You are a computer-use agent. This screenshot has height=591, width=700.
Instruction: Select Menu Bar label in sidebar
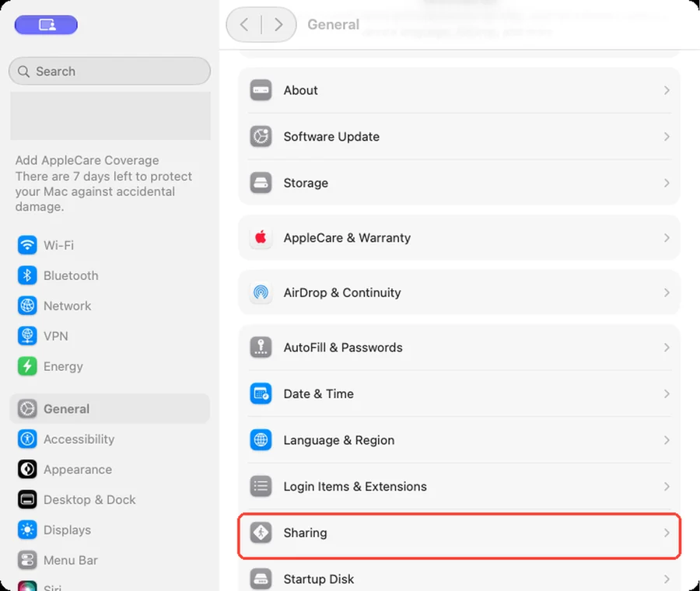point(71,560)
